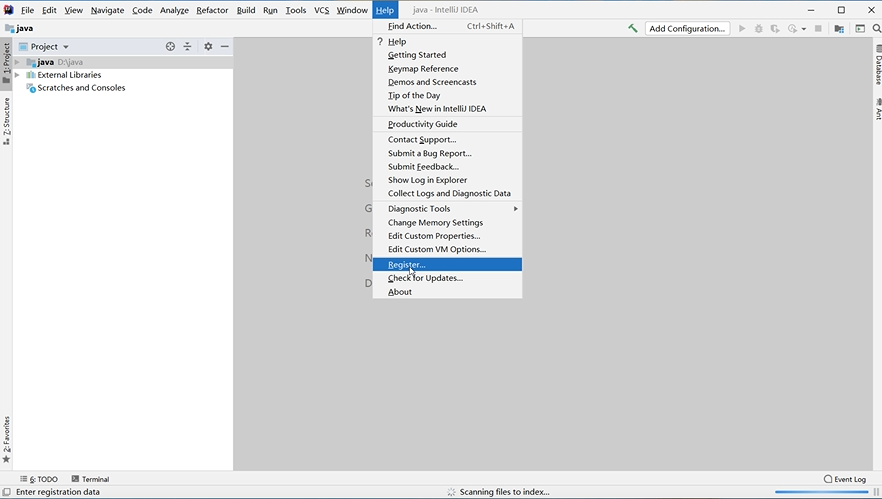The height and width of the screenshot is (499, 882).
Task: Choose Submit a Bug Report... entry
Action: point(447,153)
